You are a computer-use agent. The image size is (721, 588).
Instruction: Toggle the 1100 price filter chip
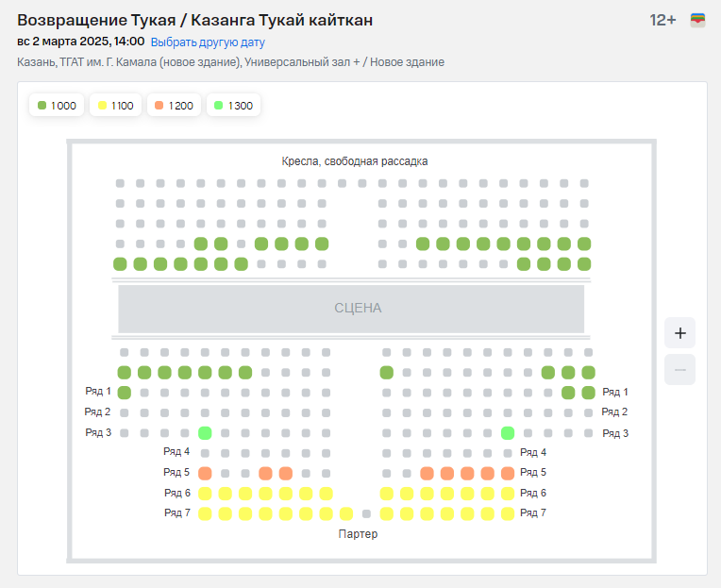115,106
